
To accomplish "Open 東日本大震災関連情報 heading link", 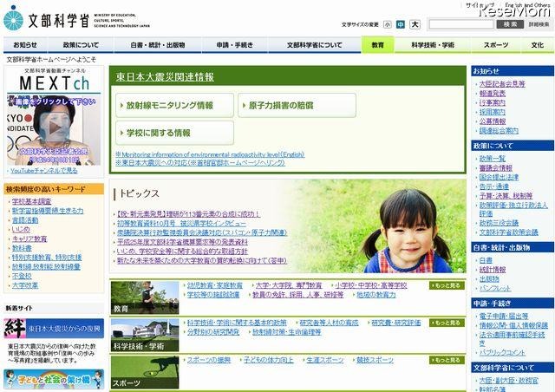I will (165, 77).
